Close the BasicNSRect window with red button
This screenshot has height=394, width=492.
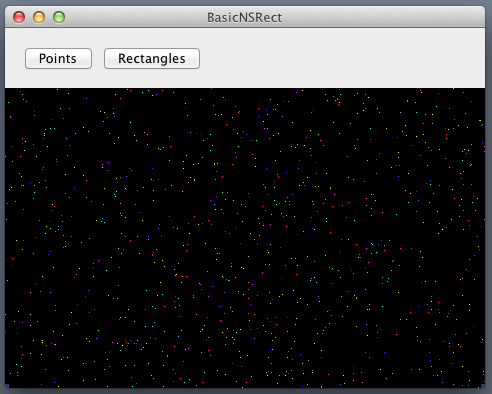pyautogui.click(x=19, y=17)
